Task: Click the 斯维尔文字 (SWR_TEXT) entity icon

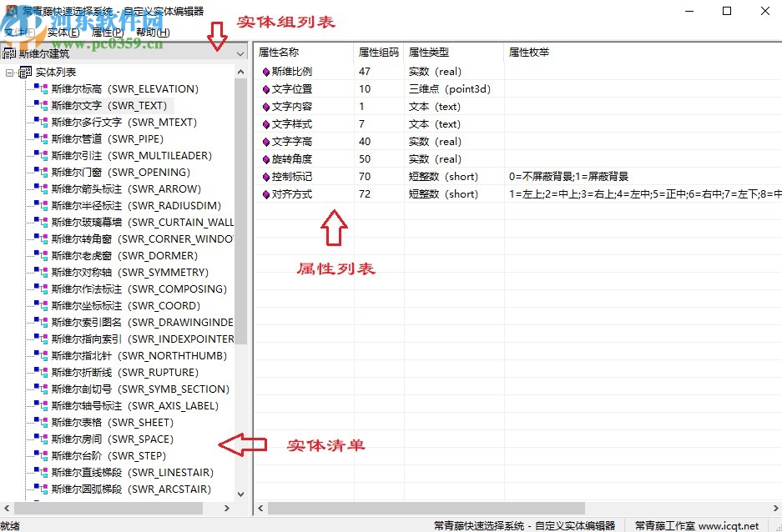Action: click(x=40, y=105)
